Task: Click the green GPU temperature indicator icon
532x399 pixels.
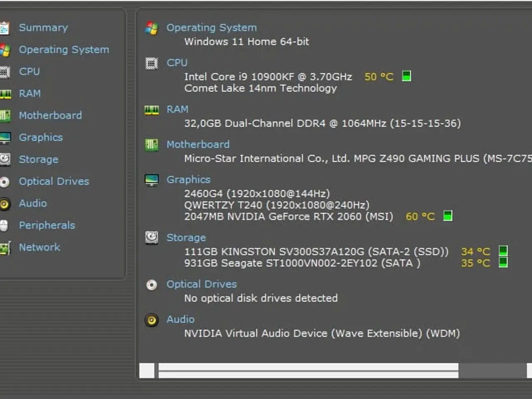Action: 448,216
